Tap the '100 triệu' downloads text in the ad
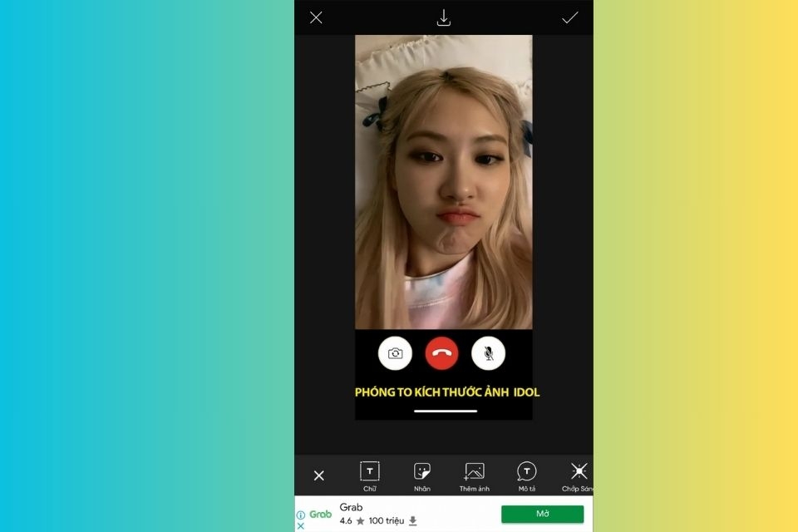The height and width of the screenshot is (532, 798). [x=387, y=521]
